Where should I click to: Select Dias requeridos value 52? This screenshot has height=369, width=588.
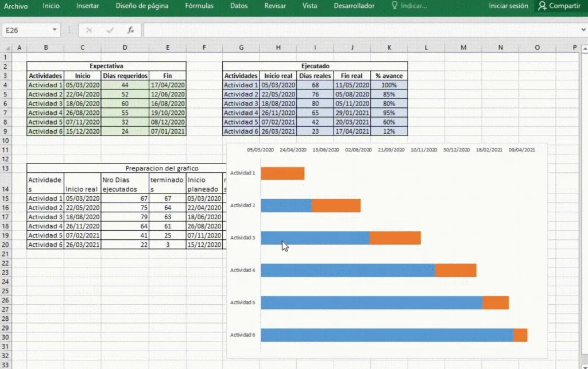(125, 95)
